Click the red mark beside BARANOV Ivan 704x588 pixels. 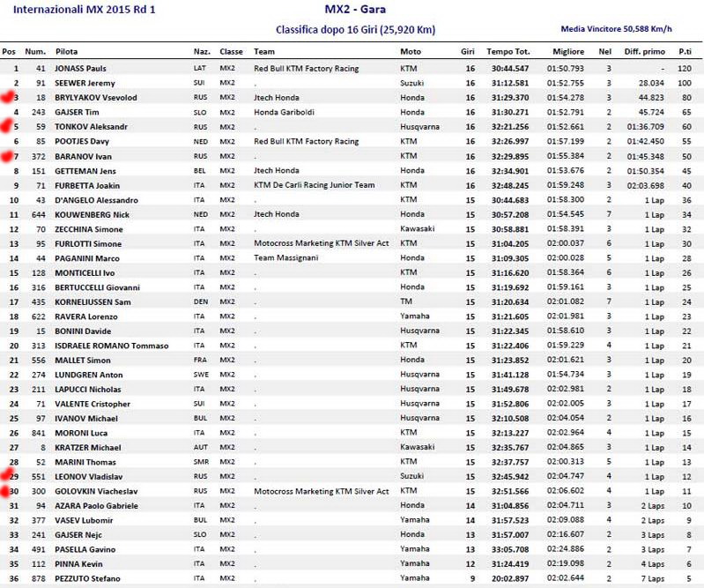(8, 155)
